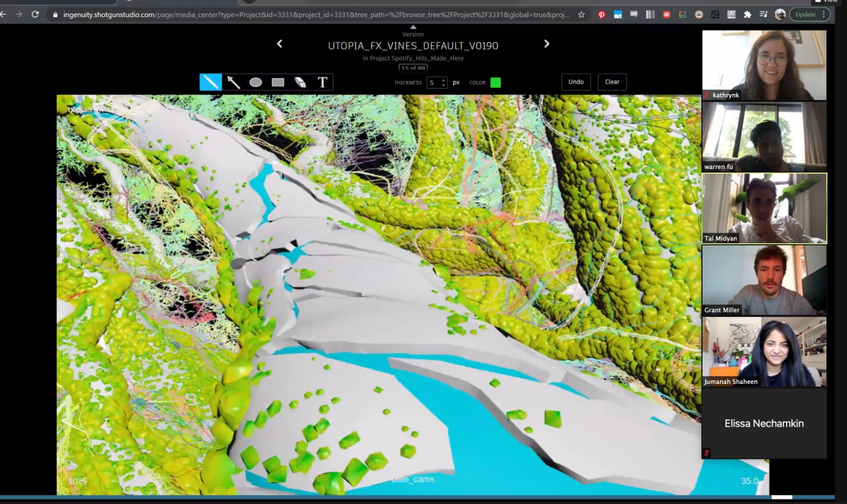847x504 pixels.
Task: Pick the rectangle shape tool
Action: pyautogui.click(x=278, y=82)
